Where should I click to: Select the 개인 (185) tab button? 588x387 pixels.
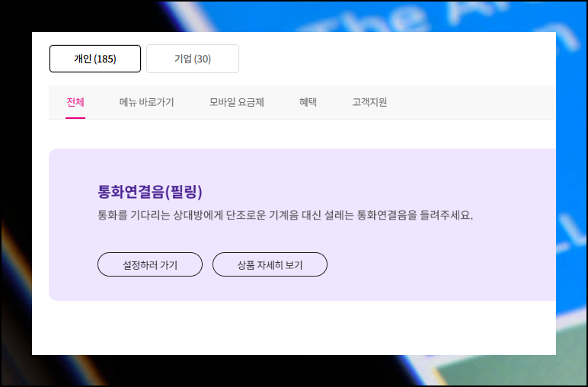(x=95, y=59)
